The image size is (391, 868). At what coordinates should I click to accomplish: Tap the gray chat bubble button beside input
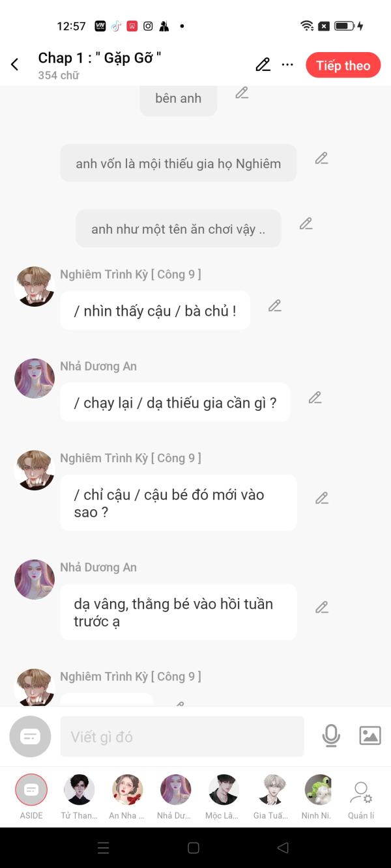30,736
